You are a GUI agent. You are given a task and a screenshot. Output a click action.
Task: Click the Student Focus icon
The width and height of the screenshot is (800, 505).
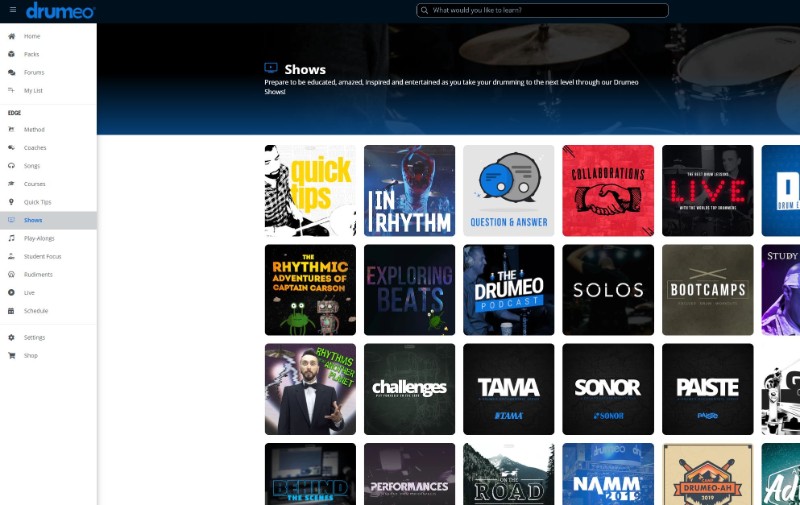pos(11,256)
